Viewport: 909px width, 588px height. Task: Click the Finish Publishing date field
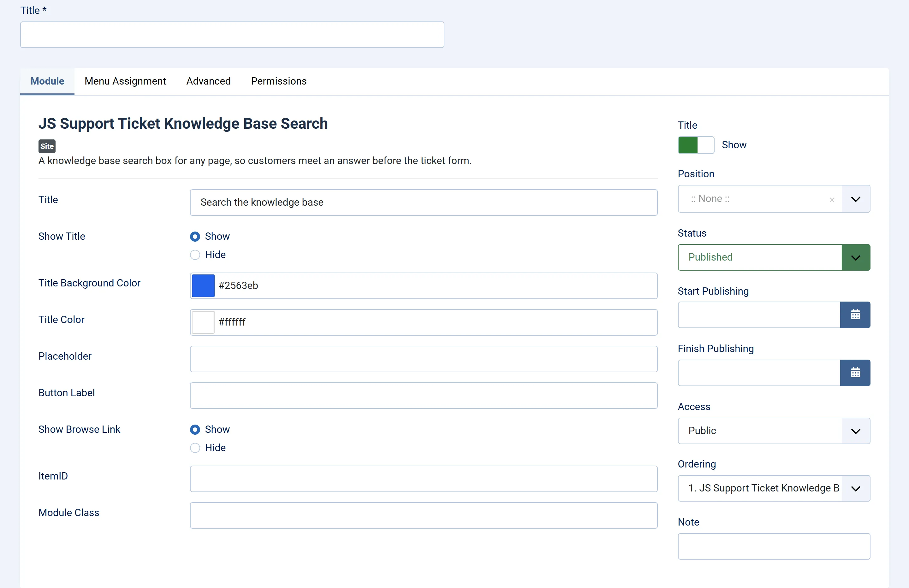(759, 373)
